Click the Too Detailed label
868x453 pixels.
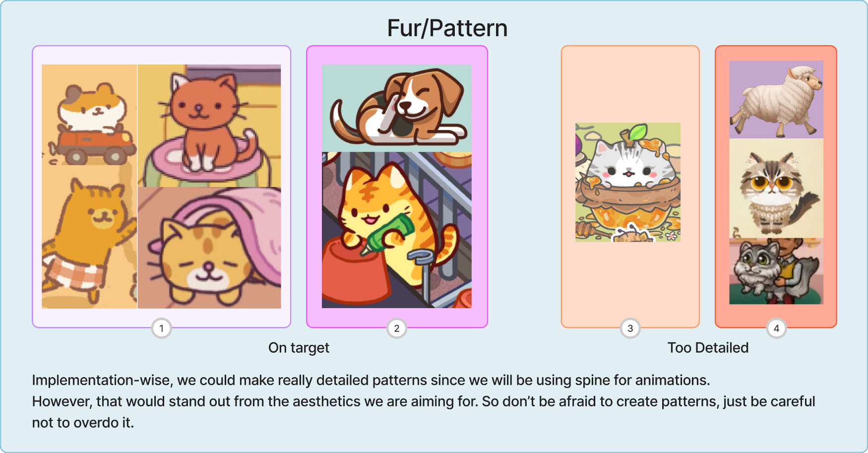(708, 348)
